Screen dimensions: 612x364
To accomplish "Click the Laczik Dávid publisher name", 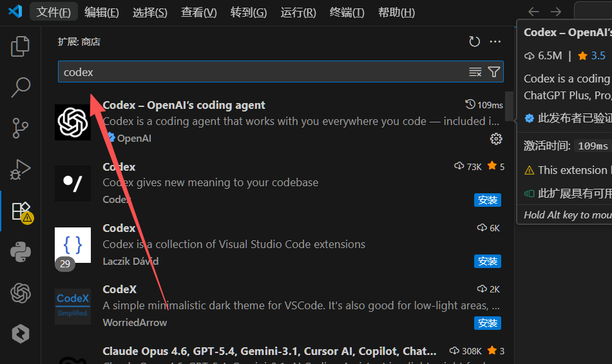I will click(x=130, y=261).
